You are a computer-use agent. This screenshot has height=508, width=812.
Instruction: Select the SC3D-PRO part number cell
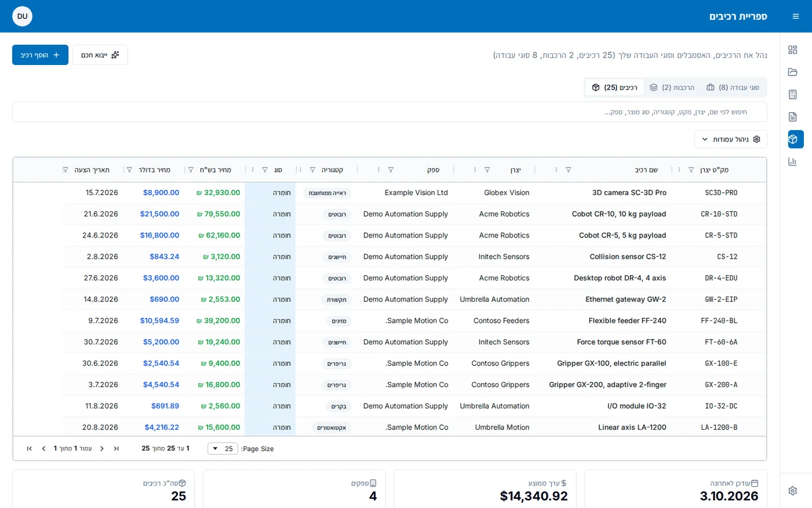pyautogui.click(x=721, y=193)
